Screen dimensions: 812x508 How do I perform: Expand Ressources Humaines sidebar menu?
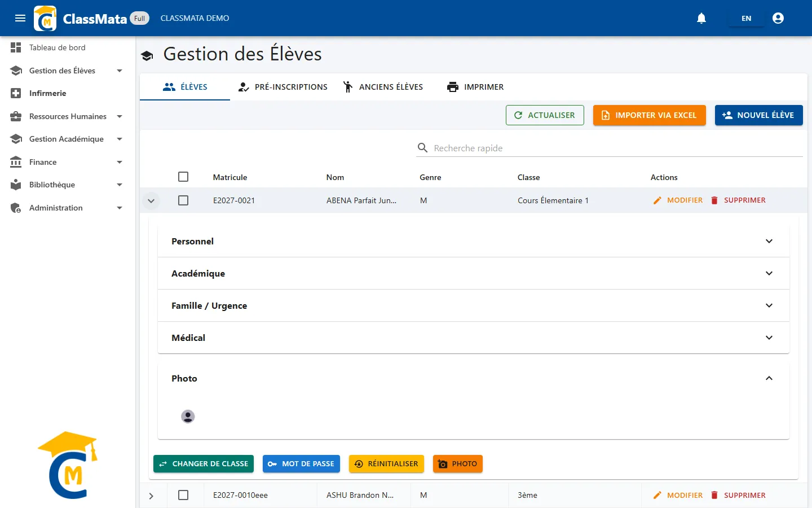(68, 116)
